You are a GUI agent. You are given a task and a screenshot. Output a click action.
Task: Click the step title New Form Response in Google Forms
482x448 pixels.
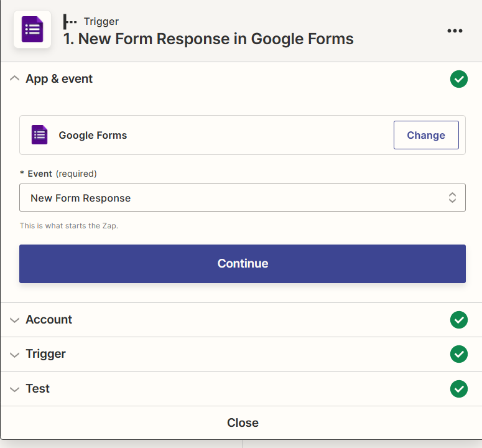(208, 39)
